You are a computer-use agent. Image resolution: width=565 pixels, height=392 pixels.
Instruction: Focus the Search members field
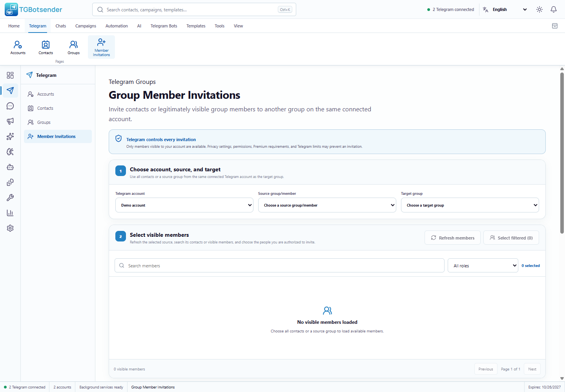click(279, 265)
